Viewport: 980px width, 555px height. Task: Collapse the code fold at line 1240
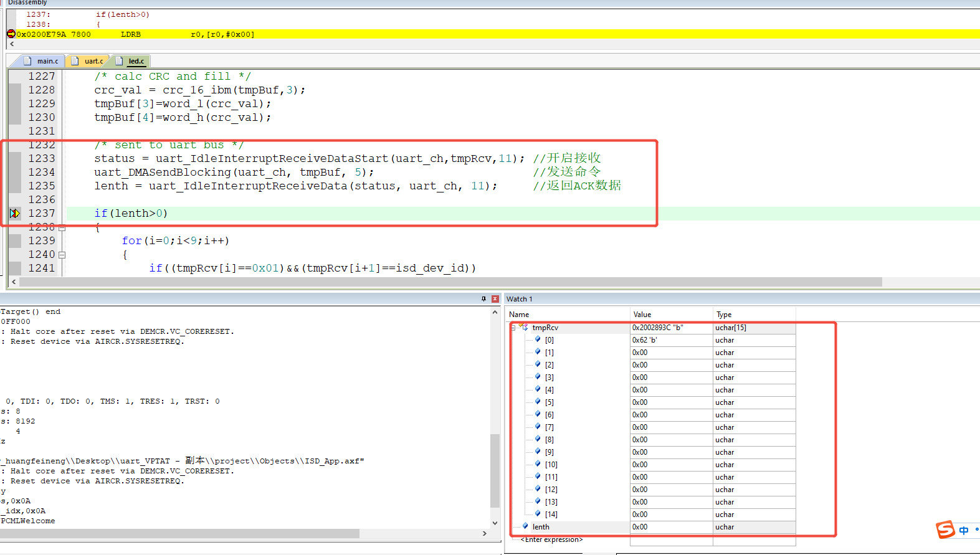pos(62,255)
